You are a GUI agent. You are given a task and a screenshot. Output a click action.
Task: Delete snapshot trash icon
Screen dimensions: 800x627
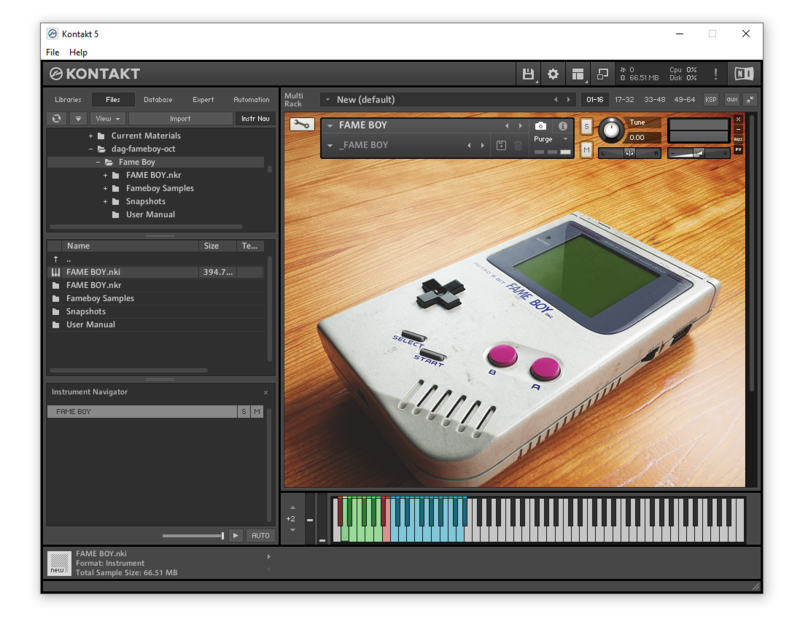518,145
